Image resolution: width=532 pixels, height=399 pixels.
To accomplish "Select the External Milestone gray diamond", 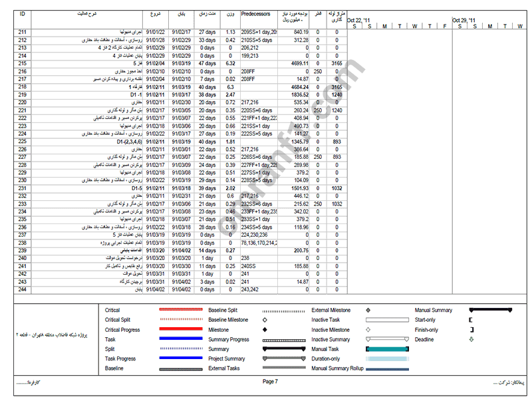I will [368, 311].
